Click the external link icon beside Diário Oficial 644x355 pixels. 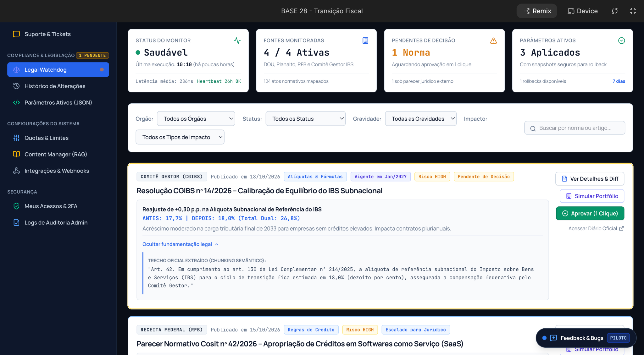pos(621,228)
